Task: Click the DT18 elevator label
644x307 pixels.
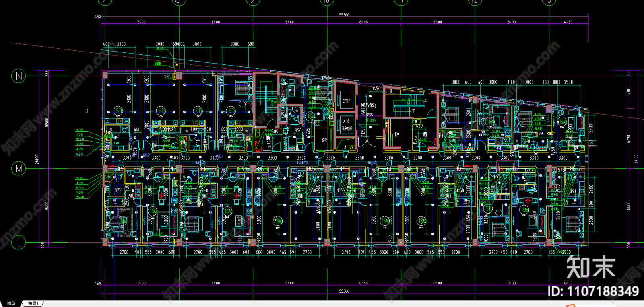Action: tap(346, 121)
